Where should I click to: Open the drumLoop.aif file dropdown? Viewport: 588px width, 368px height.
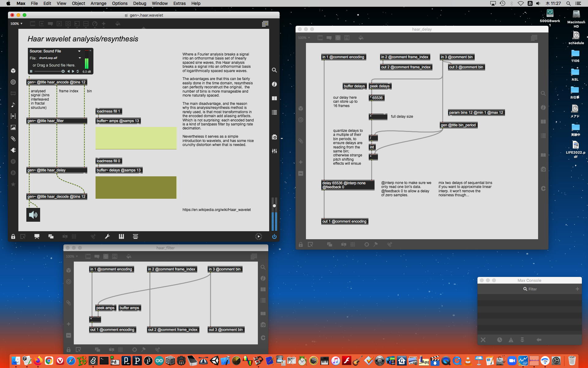coord(80,58)
